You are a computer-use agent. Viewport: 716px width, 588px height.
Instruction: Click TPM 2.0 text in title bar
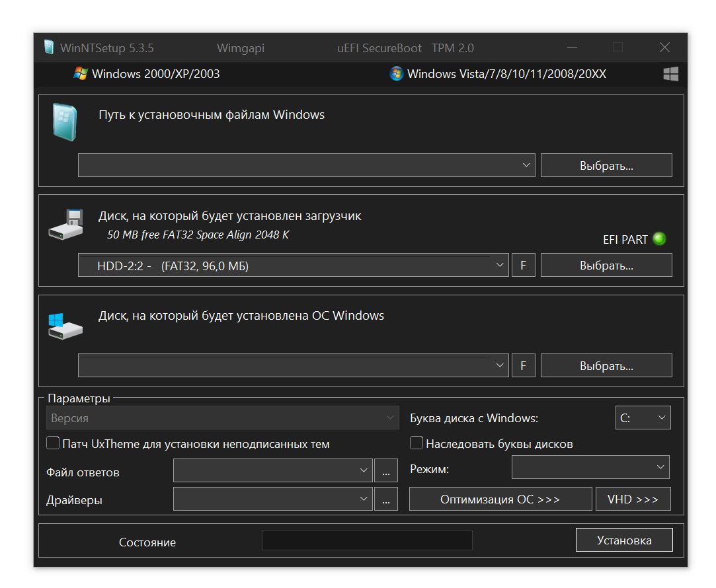click(x=453, y=48)
